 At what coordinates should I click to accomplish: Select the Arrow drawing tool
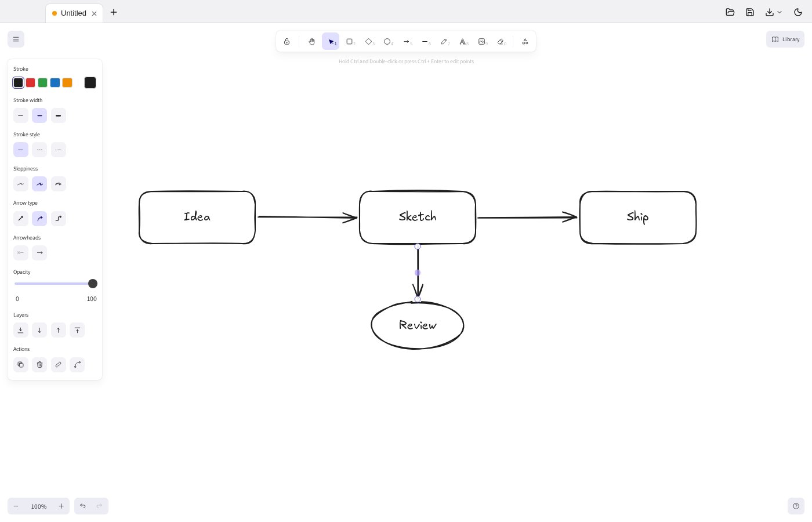pyautogui.click(x=407, y=42)
